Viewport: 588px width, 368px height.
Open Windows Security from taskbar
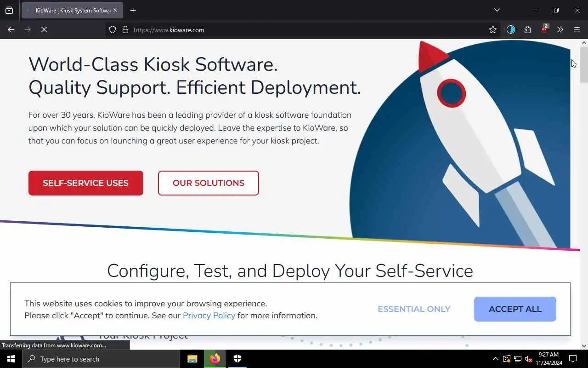[x=237, y=359]
